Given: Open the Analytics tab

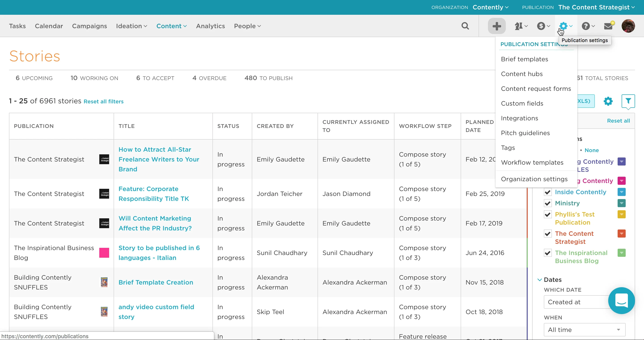Looking at the screenshot, I should click(210, 26).
